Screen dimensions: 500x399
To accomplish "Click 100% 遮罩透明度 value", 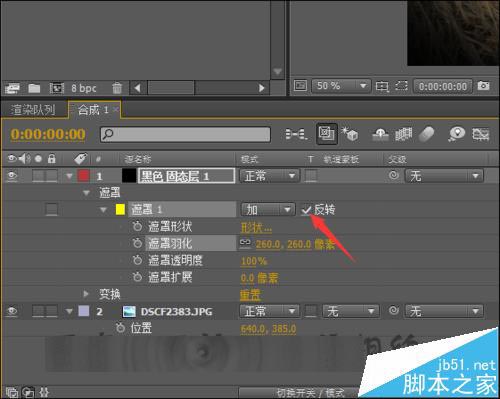I will 254,261.
